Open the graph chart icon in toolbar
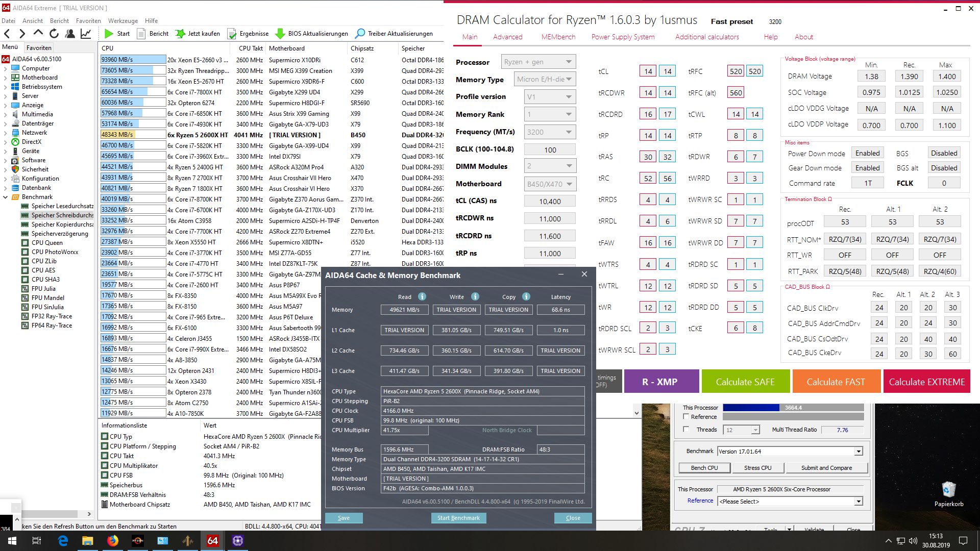Viewport: 980px width, 551px height. 86,34
